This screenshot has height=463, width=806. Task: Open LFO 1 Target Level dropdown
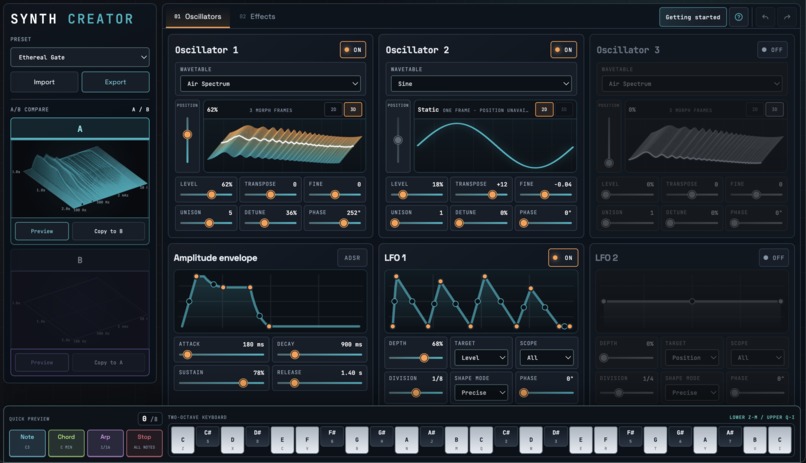point(481,358)
